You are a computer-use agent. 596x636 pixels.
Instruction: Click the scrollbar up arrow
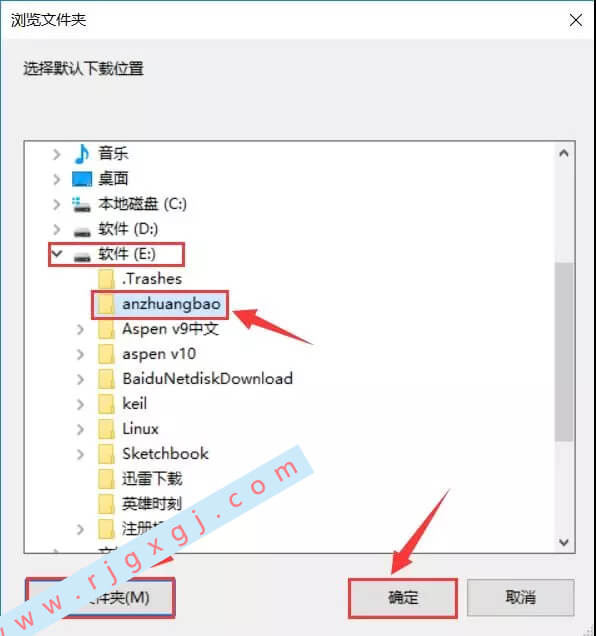(x=564, y=153)
